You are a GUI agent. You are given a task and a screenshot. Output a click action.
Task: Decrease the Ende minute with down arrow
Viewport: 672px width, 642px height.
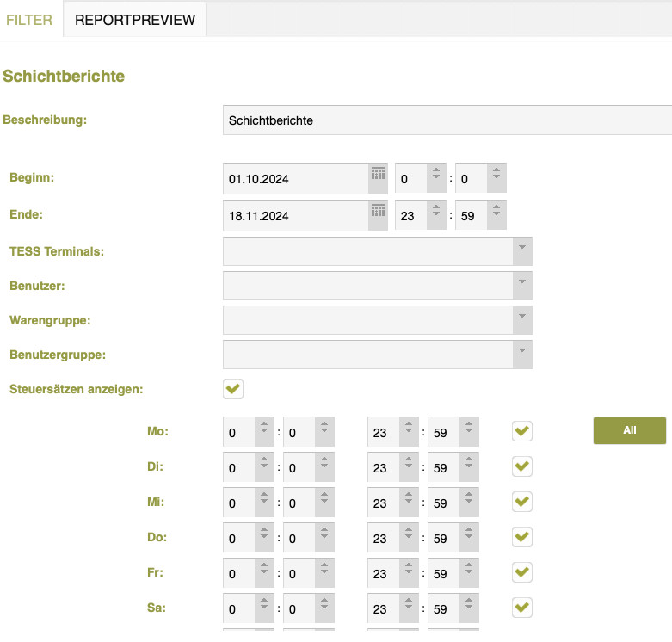tap(496, 213)
